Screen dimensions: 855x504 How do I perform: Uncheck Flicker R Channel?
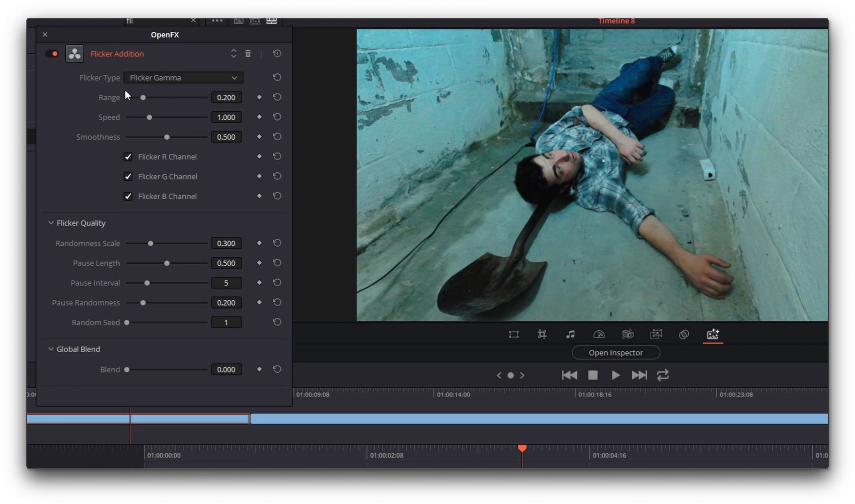[128, 157]
